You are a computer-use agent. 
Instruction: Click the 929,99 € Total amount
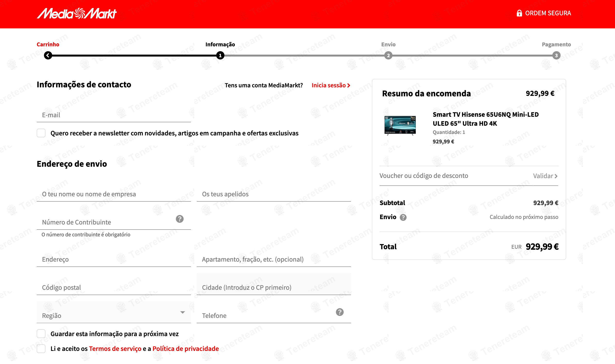[x=542, y=247]
